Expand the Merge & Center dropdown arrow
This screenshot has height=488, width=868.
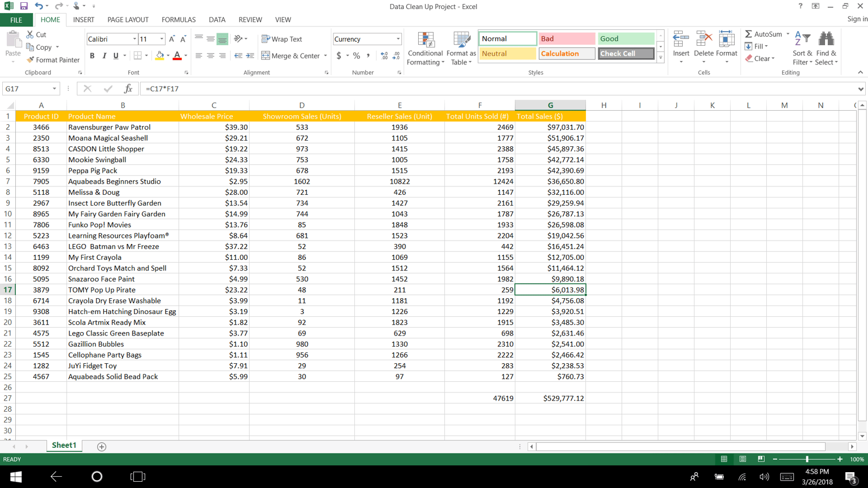325,56
